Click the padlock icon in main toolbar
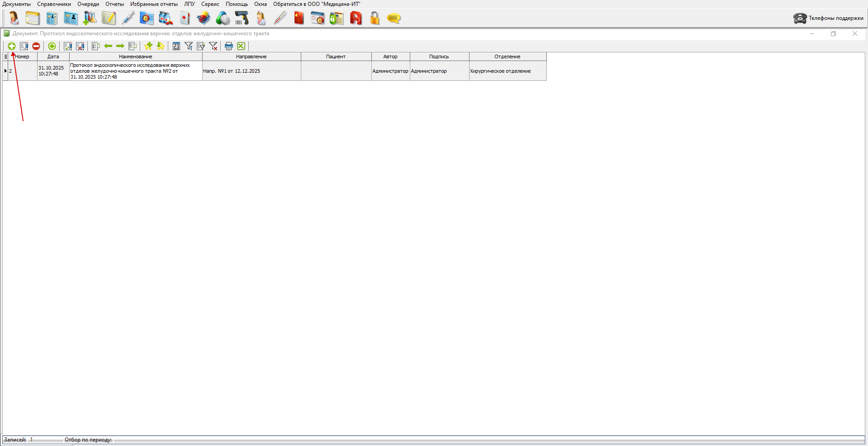 pos(375,19)
